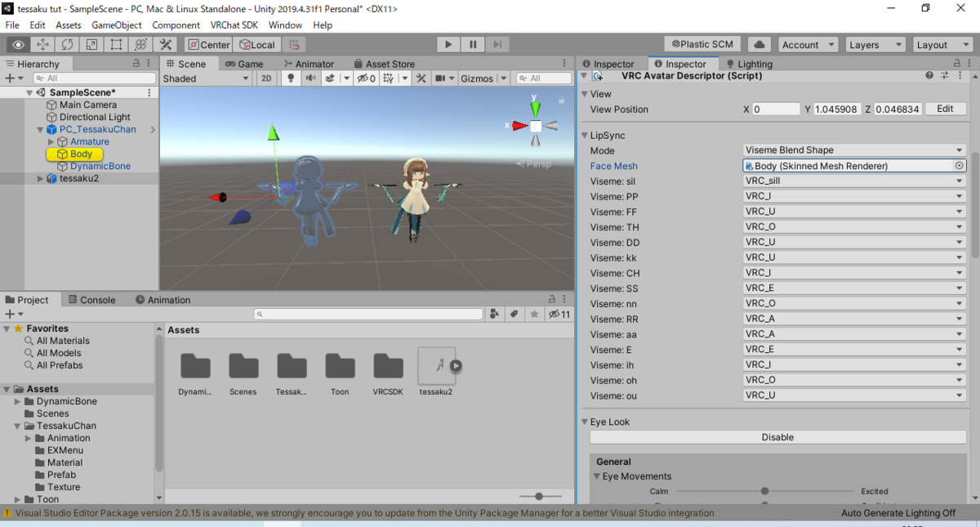Adjust Calm-Excited eye movement slider

(x=764, y=491)
